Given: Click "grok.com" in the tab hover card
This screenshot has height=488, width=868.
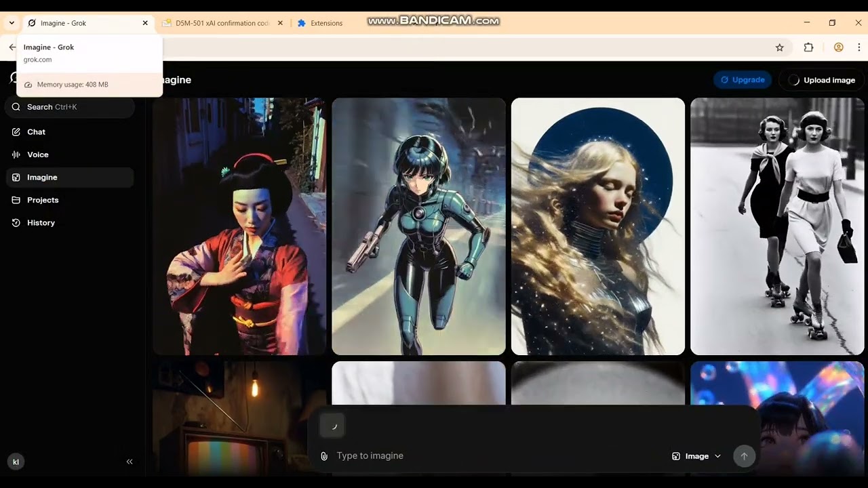Looking at the screenshot, I should (x=37, y=60).
